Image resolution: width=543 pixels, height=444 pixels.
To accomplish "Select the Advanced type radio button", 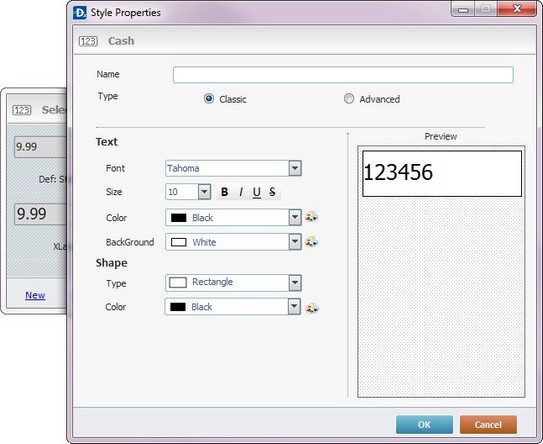I will pos(349,99).
